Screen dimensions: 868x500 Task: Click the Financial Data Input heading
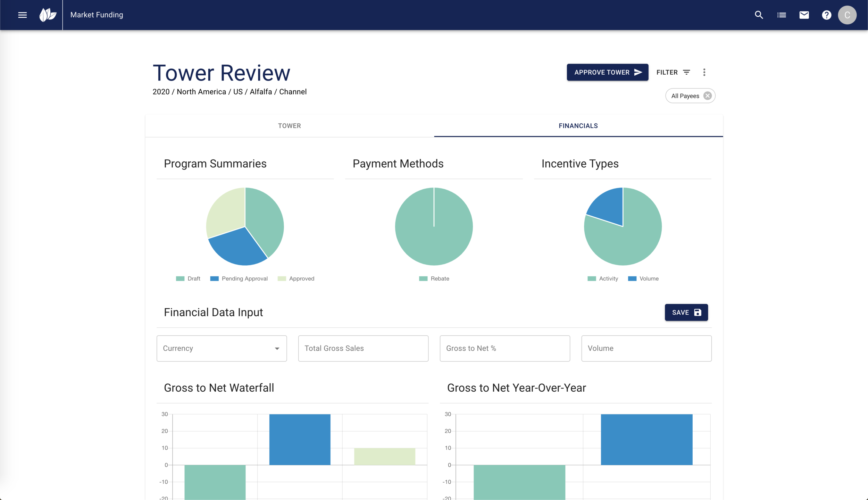coord(214,312)
